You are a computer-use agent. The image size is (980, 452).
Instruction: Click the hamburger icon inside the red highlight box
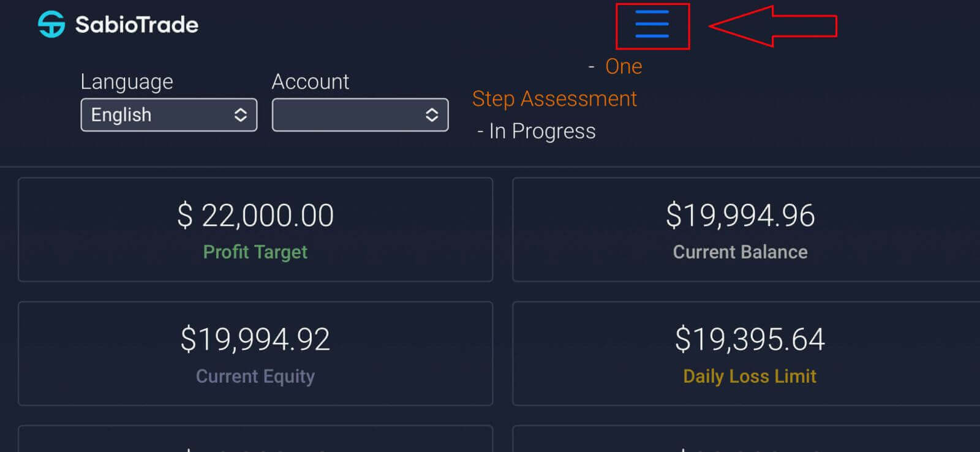click(x=652, y=26)
